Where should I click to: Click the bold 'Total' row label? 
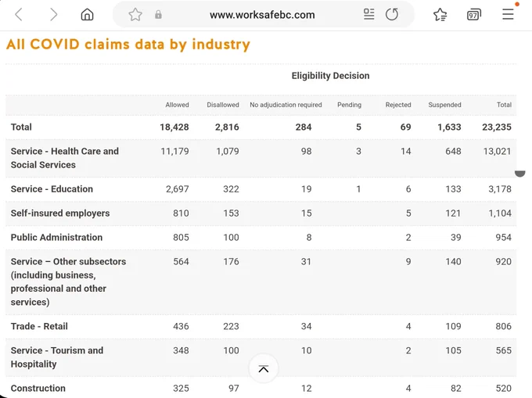(21, 127)
